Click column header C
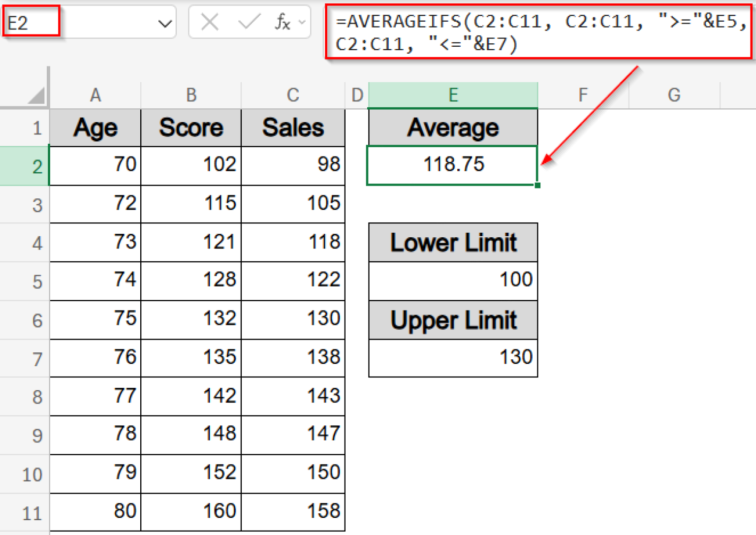Screen dimensions: 756x535 293,94
